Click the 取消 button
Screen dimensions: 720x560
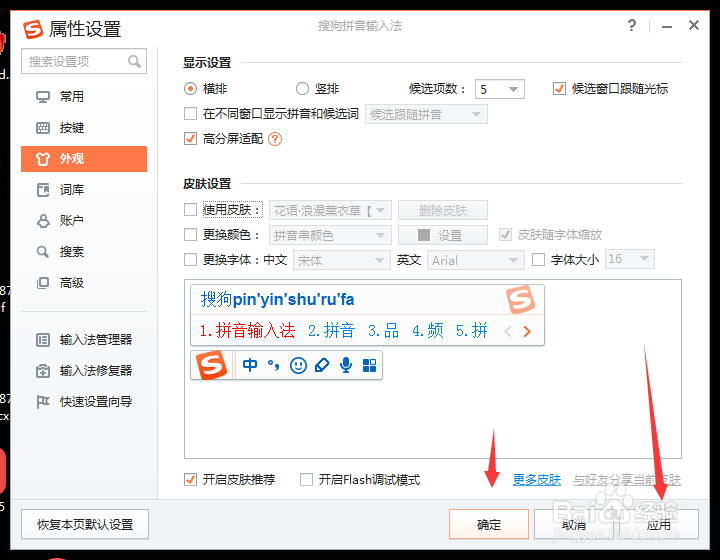pos(574,524)
